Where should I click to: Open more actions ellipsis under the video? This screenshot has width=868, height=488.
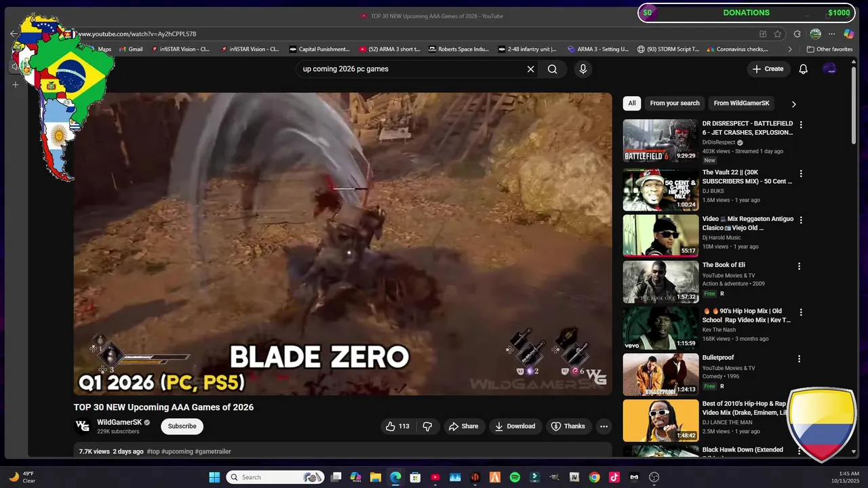click(x=604, y=426)
